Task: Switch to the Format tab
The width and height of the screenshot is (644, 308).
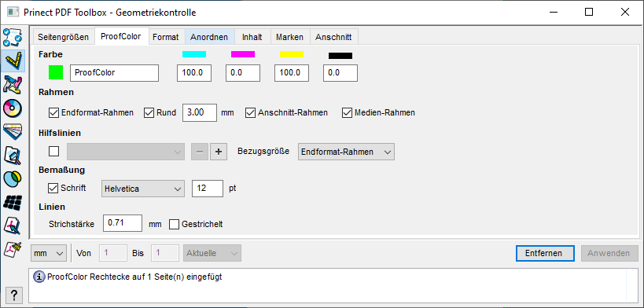Action: tap(166, 37)
